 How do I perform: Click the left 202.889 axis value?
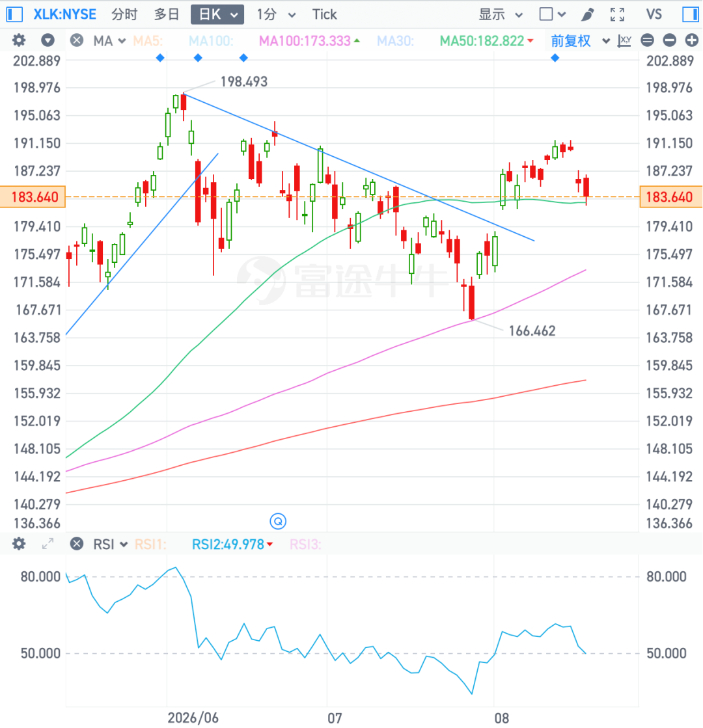click(x=36, y=61)
